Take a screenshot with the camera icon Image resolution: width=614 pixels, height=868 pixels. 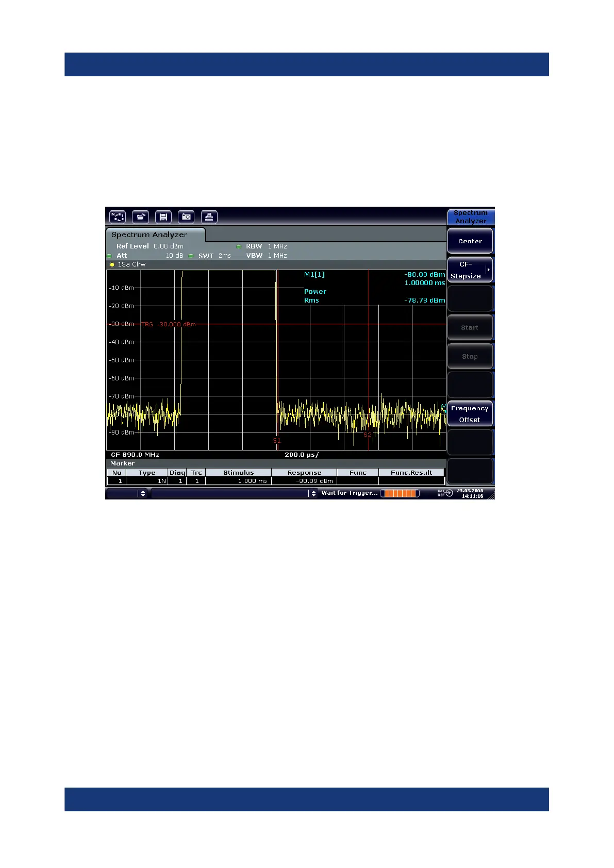pyautogui.click(x=186, y=217)
